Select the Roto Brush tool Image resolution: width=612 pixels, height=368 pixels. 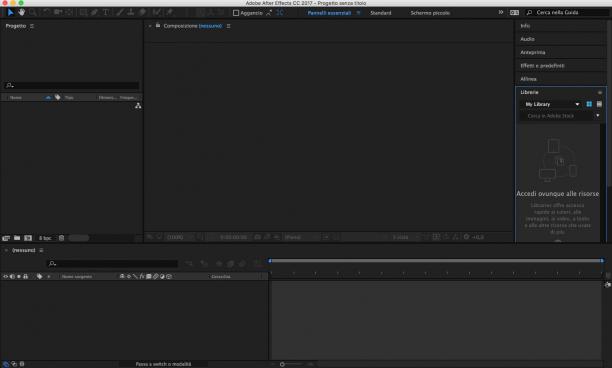click(x=157, y=12)
